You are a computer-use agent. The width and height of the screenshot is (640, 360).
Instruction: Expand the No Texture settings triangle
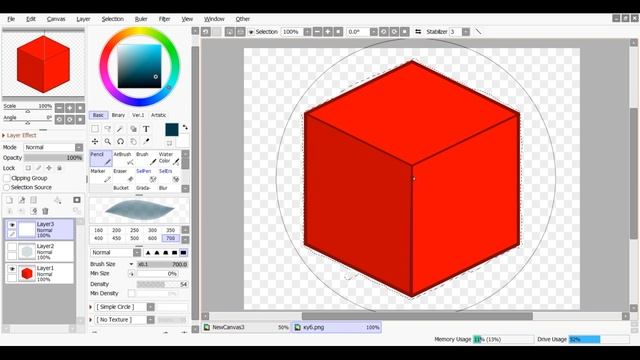point(91,320)
